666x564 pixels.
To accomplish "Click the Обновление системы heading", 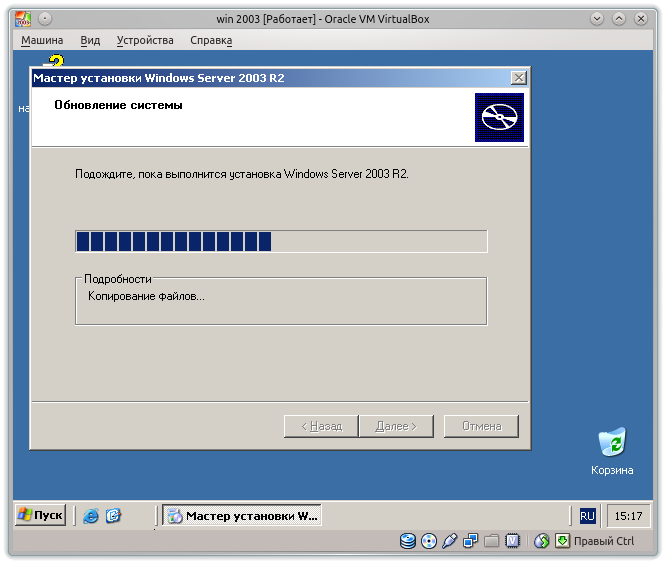I will tap(119, 105).
